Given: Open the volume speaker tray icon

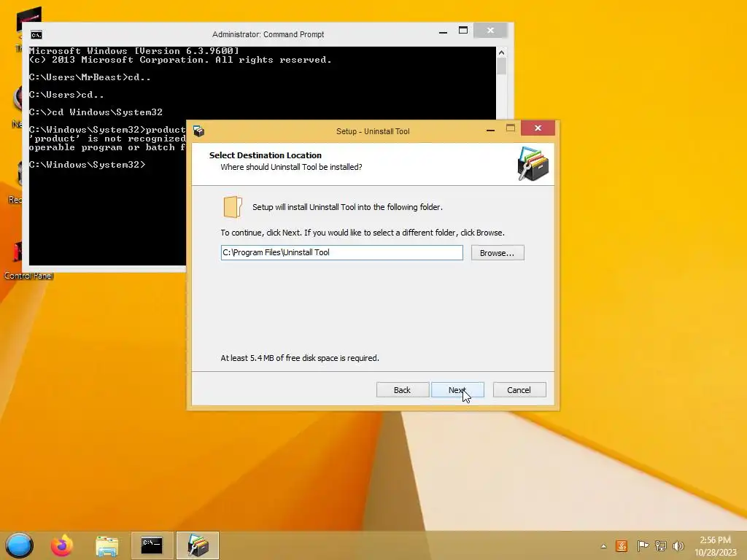Looking at the screenshot, I should [x=678, y=545].
